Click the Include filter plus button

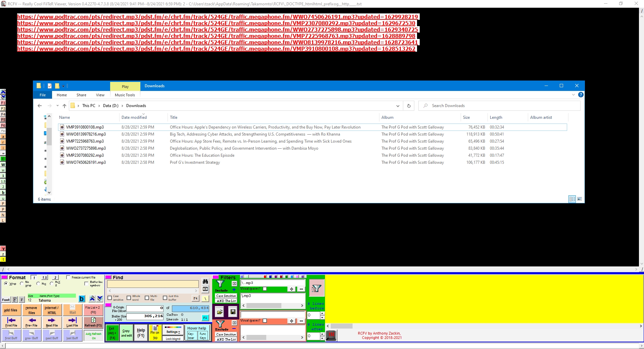(291, 289)
